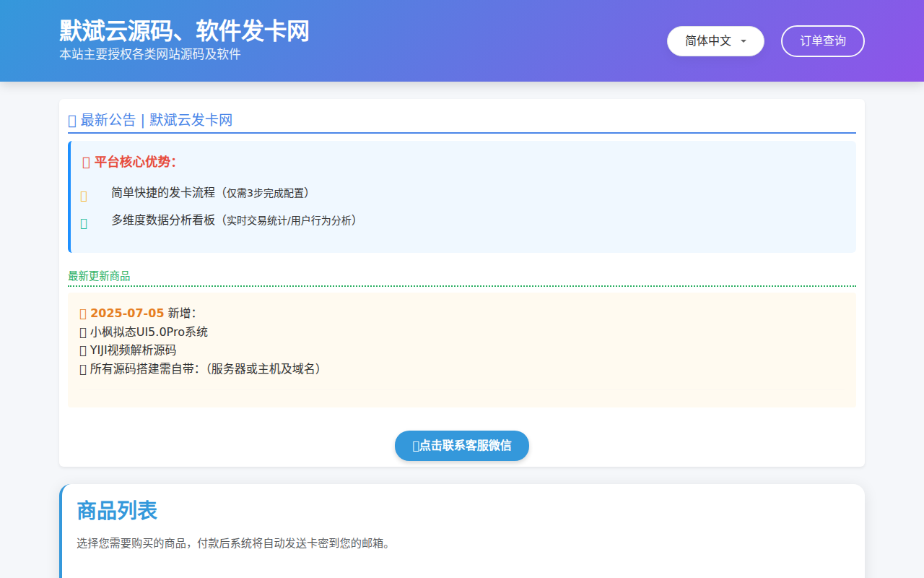Open 订单查询 order lookup
Viewport: 924px width, 578px height.
click(822, 41)
